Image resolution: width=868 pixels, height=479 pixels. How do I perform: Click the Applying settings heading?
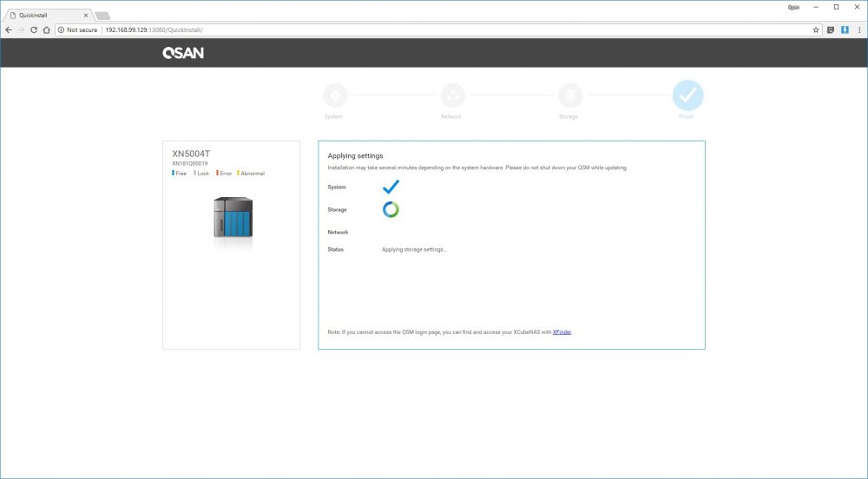tap(355, 156)
